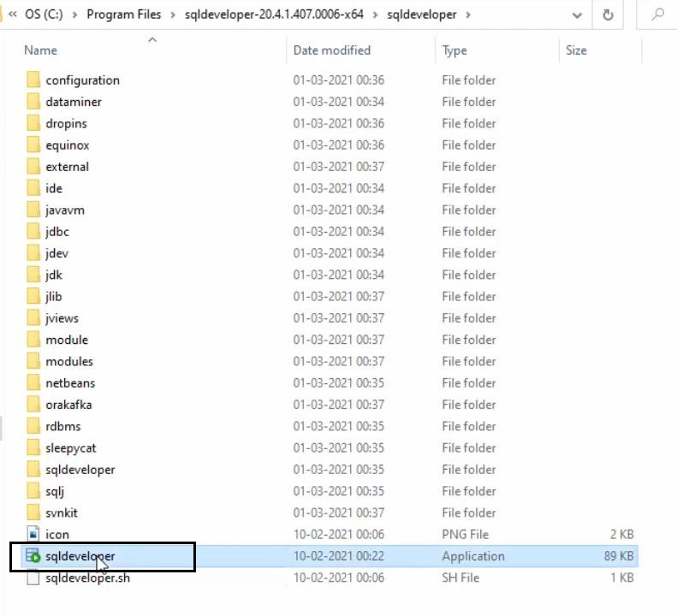Select the sqldeveloper folder name row
Image resolution: width=677 pixels, height=616 pixels.
tap(80, 470)
